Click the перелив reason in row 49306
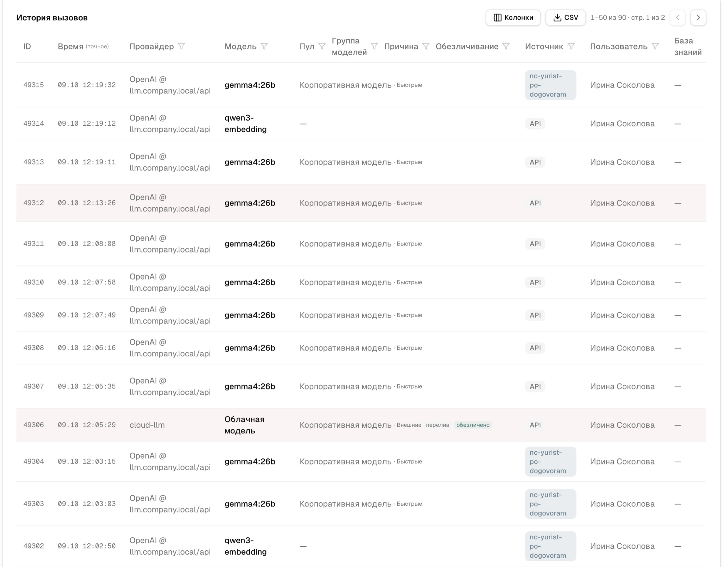Image resolution: width=728 pixels, height=567 pixels. coord(438,425)
